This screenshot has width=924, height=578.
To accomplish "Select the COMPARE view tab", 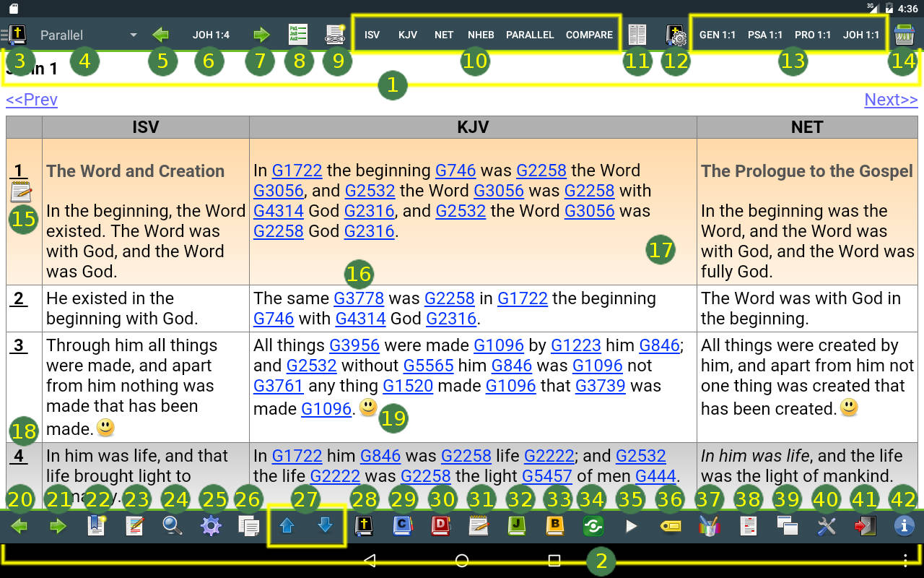I will point(589,35).
